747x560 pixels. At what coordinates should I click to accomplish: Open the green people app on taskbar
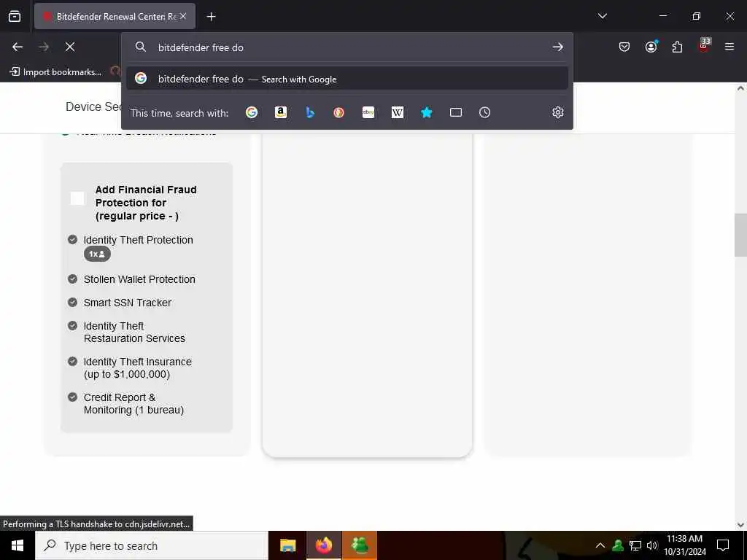359,545
